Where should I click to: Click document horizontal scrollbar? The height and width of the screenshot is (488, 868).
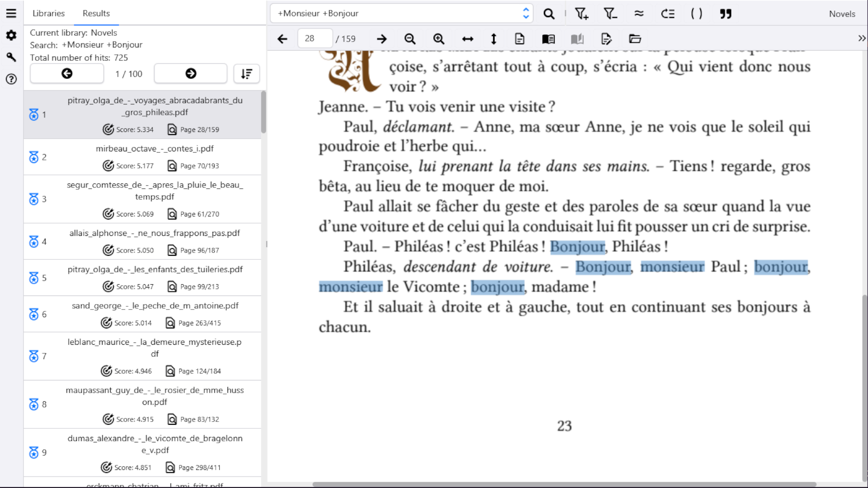pyautogui.click(x=564, y=484)
